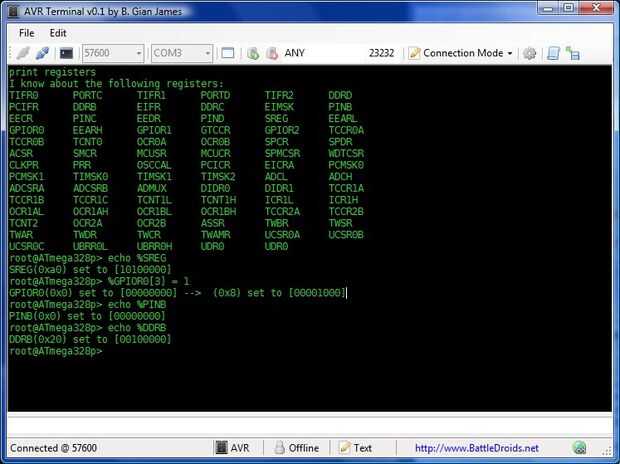Click the notepad icon beside Connection Mode

coord(414,53)
